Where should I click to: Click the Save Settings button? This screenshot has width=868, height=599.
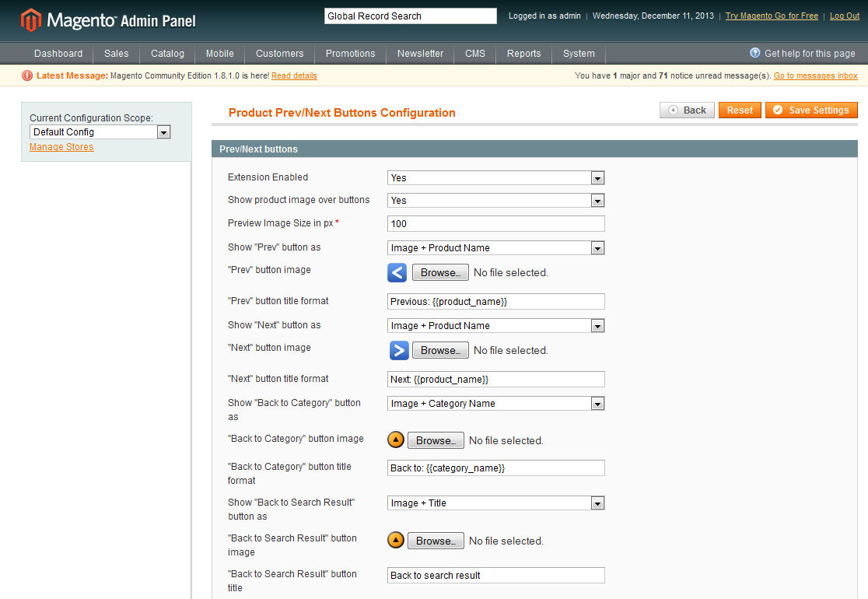coord(811,110)
